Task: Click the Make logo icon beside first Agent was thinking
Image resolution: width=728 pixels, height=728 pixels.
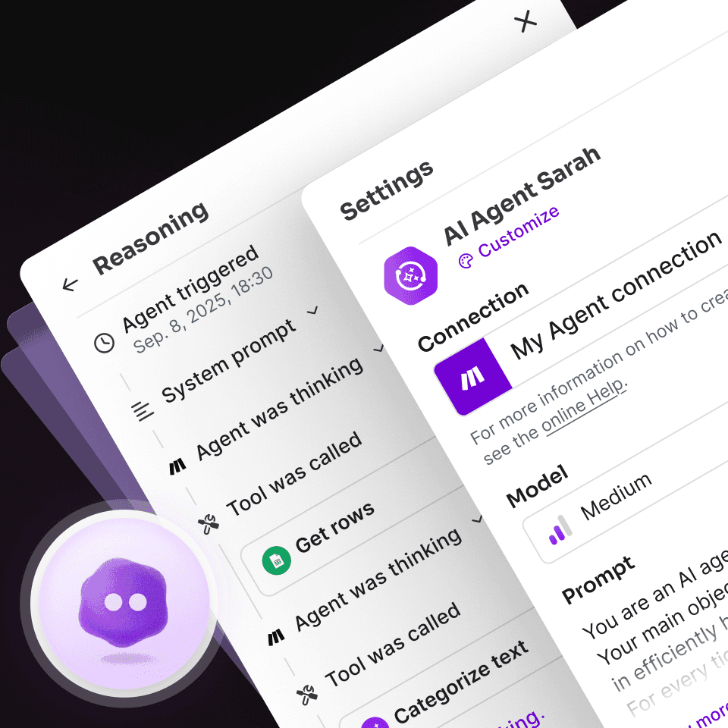Action: [177, 466]
